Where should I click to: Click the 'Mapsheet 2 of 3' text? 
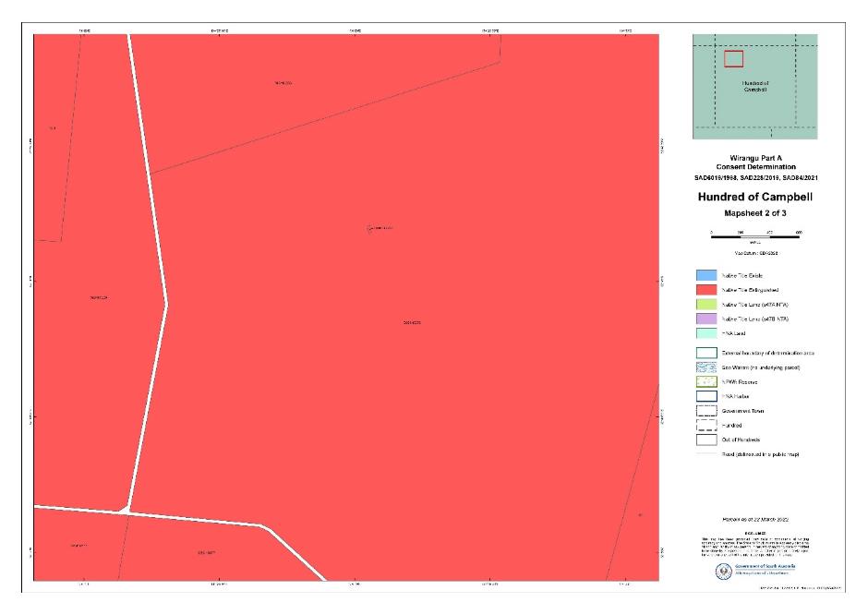(x=755, y=213)
